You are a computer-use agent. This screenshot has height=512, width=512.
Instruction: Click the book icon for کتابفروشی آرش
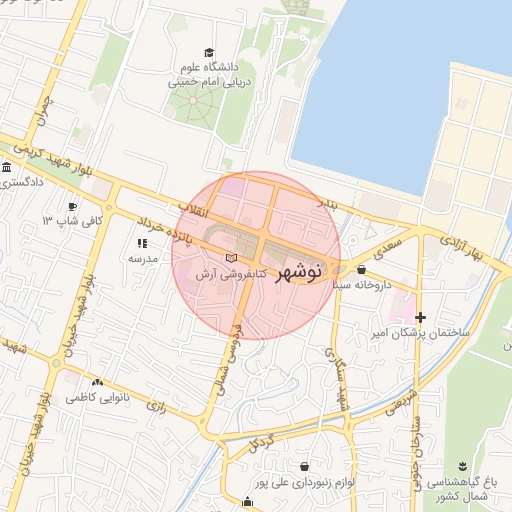click(x=232, y=258)
